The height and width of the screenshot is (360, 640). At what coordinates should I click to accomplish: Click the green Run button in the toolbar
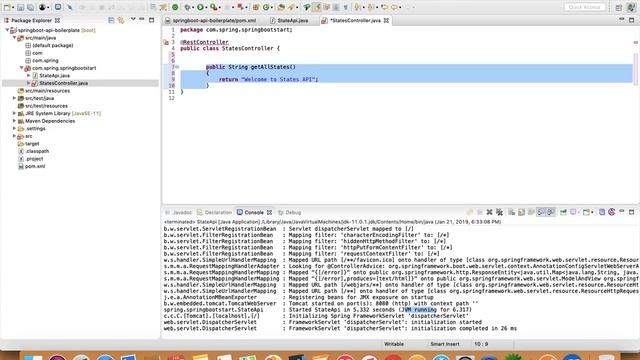point(200,7)
